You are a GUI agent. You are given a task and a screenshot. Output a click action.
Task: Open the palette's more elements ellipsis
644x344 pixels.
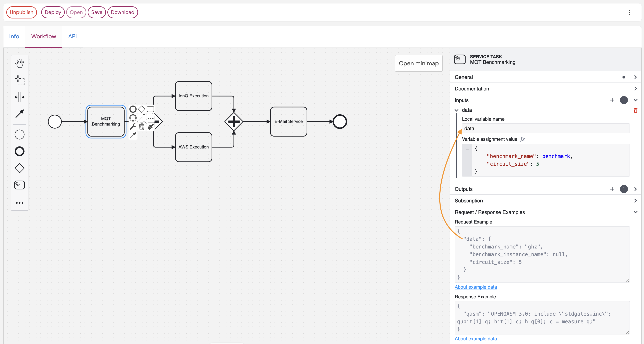click(x=19, y=203)
